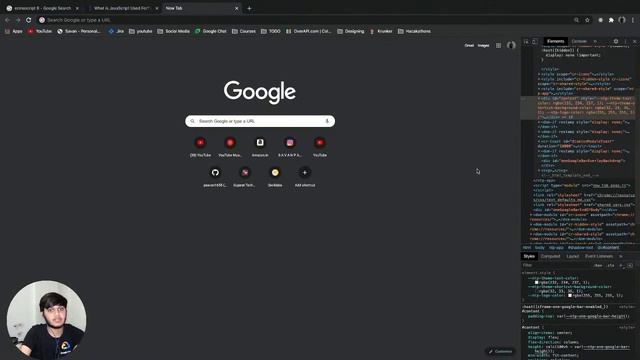This screenshot has width=640, height=360.
Task: Toggle the computed styles sidebar icon
Action: [x=630, y=266]
